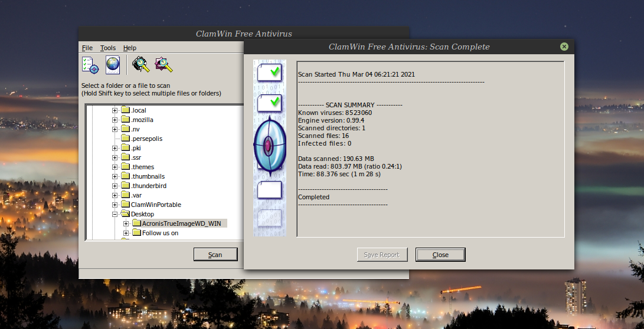The width and height of the screenshot is (644, 329).
Task: Click the .persepolis folder icon
Action: click(125, 138)
